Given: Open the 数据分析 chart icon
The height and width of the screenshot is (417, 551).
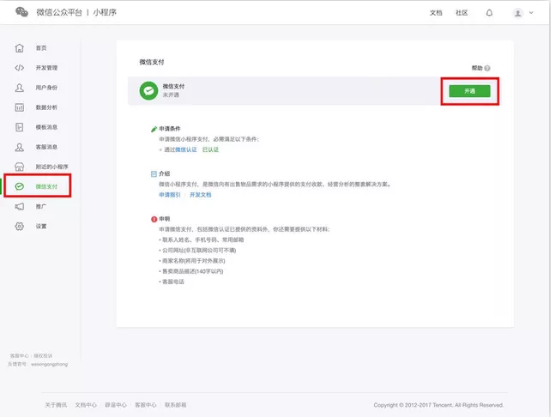Looking at the screenshot, I should pyautogui.click(x=19, y=107).
